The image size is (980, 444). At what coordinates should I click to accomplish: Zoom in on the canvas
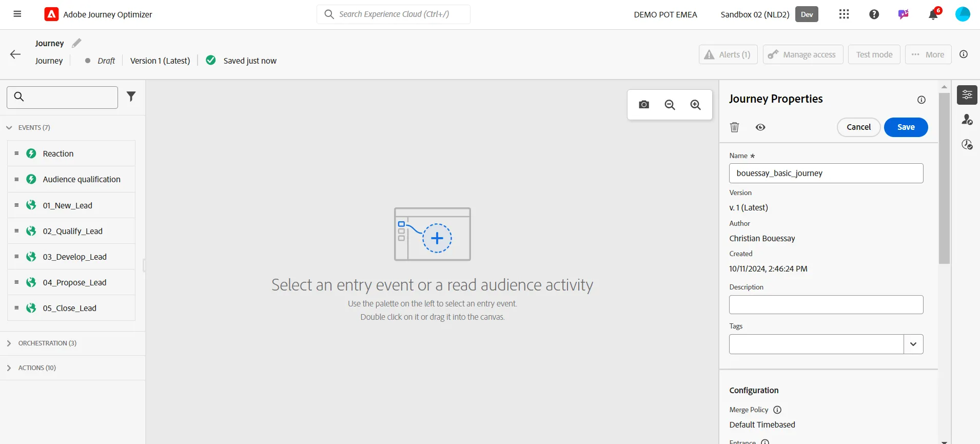(x=695, y=105)
